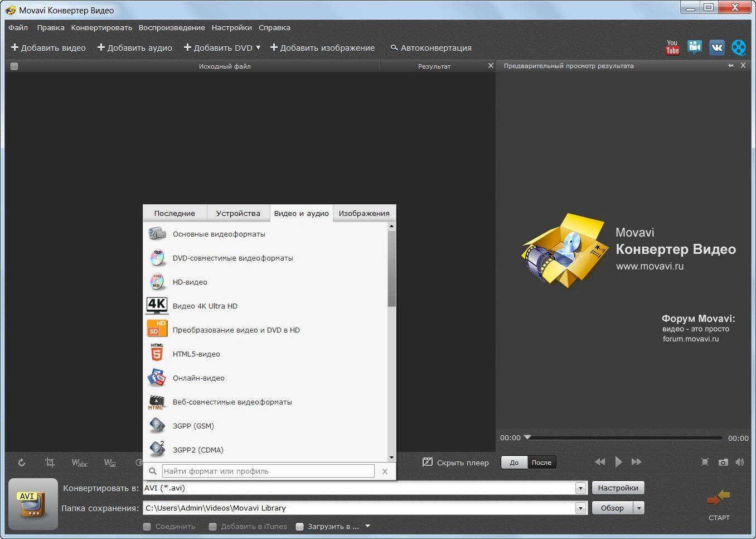Open the Воспроизведение menu
The width and height of the screenshot is (756, 539).
click(172, 27)
